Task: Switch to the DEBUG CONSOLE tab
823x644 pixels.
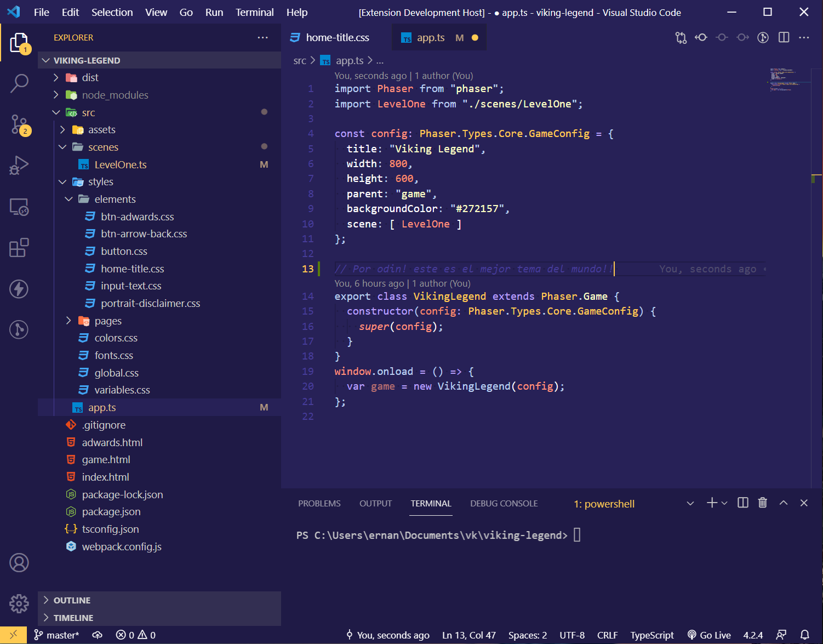Action: pos(504,503)
